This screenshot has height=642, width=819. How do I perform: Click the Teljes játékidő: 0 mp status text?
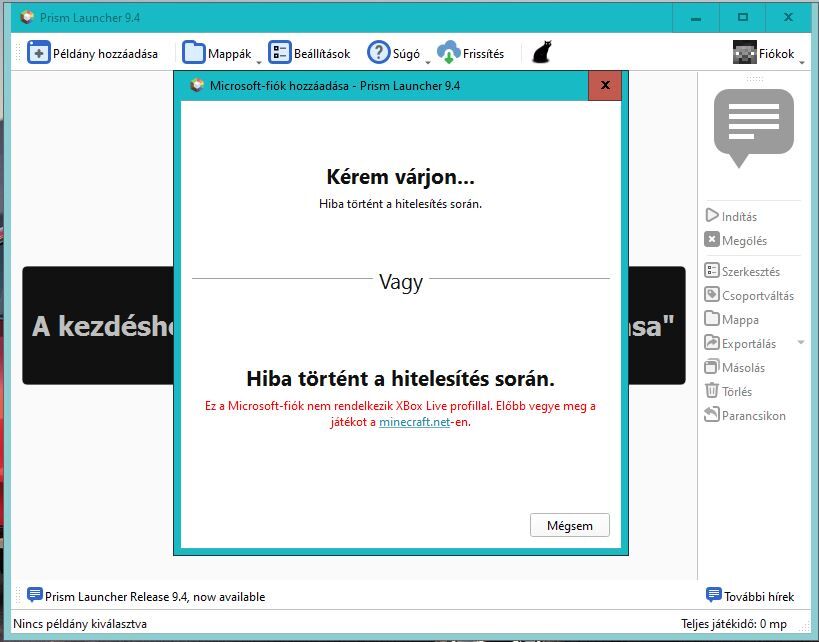(x=733, y=624)
